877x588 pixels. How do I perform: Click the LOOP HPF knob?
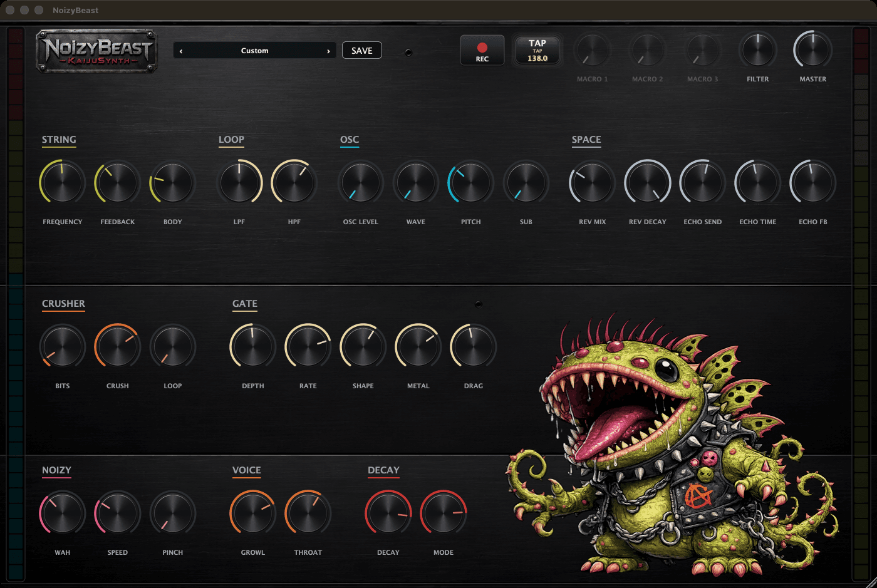pyautogui.click(x=294, y=183)
